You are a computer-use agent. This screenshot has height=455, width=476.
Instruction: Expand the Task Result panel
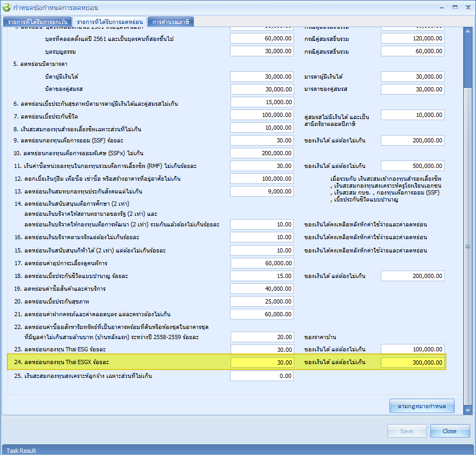coord(21,450)
